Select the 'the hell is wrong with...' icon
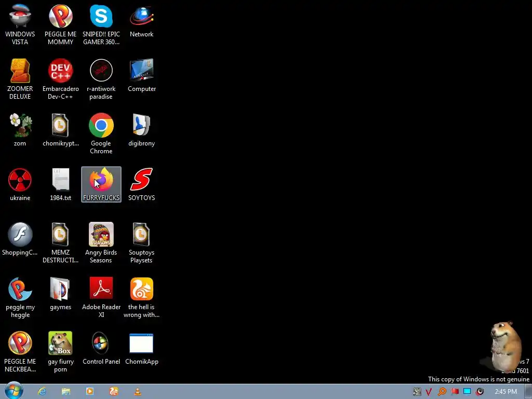 tap(141, 297)
